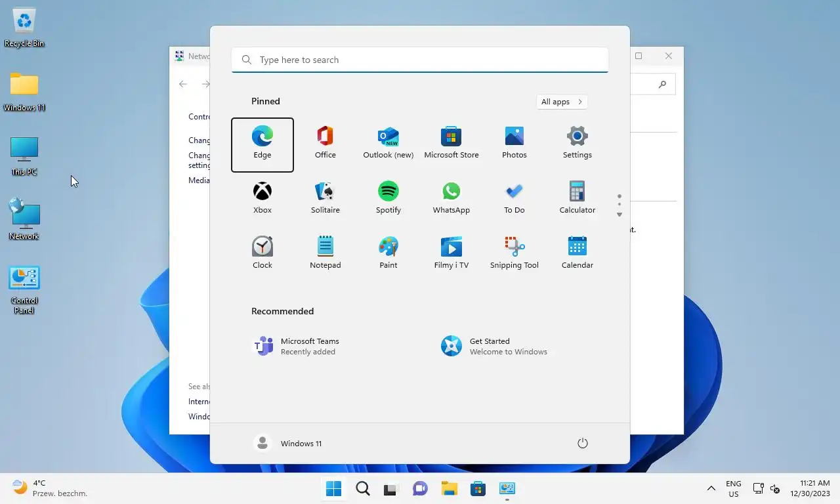Close the background Network window
Viewport: 840px width, 504px height.
tap(669, 56)
